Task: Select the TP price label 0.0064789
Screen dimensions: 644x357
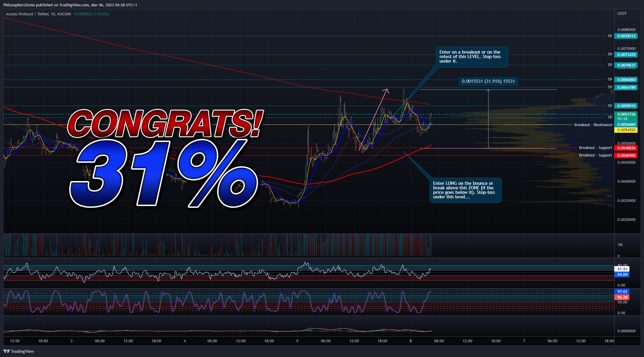Action: 626,88
